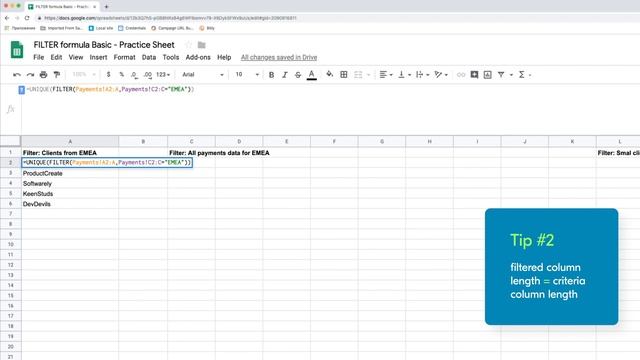The height and width of the screenshot is (360, 640).
Task: Insert a chart with the chart icon
Action: point(487,75)
